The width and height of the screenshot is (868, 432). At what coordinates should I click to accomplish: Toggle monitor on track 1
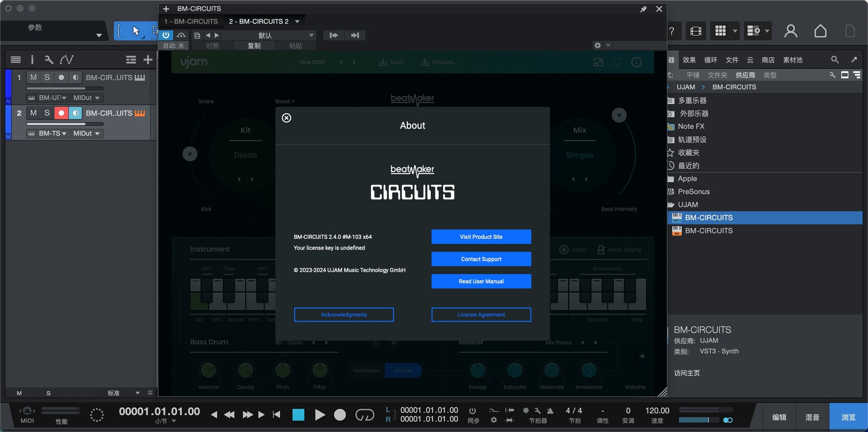tap(75, 77)
